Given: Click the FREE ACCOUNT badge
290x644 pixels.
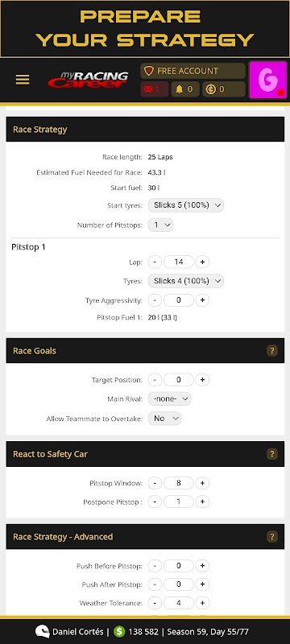Looking at the screenshot, I should coord(193,71).
